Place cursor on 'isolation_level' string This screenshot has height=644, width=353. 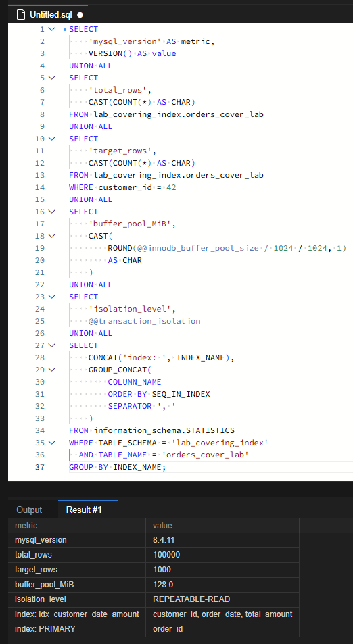(130, 309)
